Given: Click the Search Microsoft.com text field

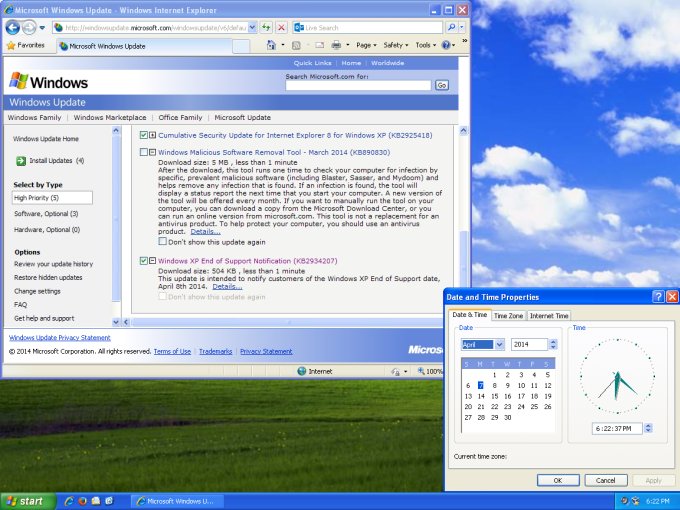Looking at the screenshot, I should tap(358, 85).
